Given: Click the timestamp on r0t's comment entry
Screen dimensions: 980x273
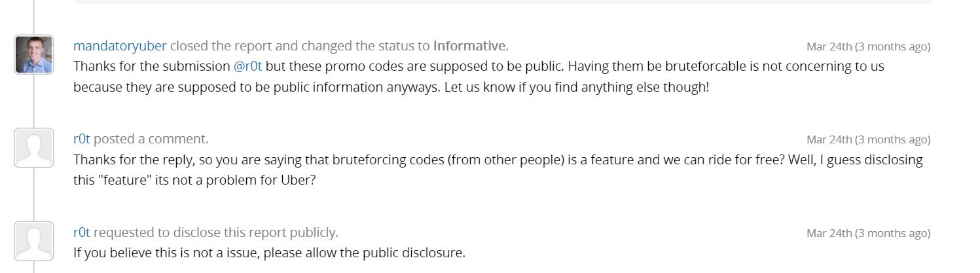Looking at the screenshot, I should click(x=868, y=139).
